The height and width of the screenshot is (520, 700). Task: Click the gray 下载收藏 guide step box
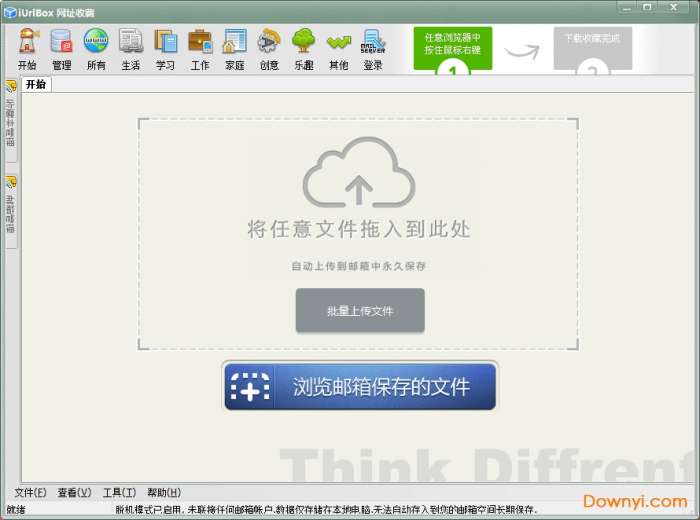(592, 48)
